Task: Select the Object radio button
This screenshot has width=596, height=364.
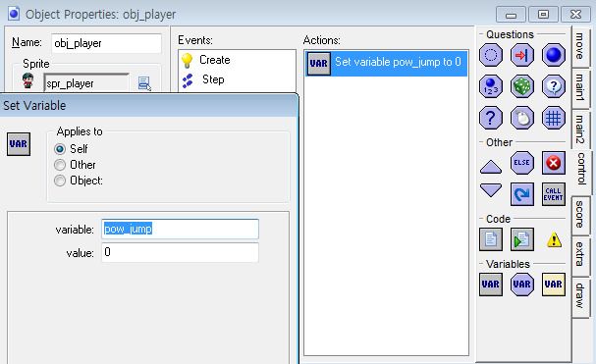Action: click(60, 181)
